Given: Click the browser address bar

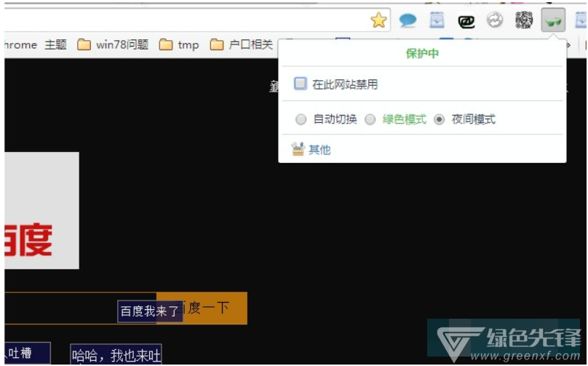Looking at the screenshot, I should click(197, 20).
